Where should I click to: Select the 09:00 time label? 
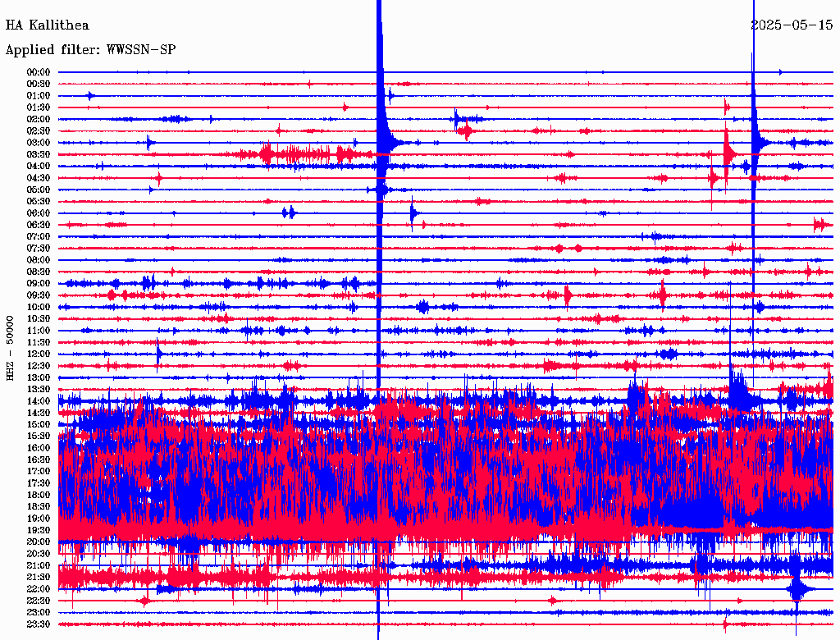[x=39, y=284]
